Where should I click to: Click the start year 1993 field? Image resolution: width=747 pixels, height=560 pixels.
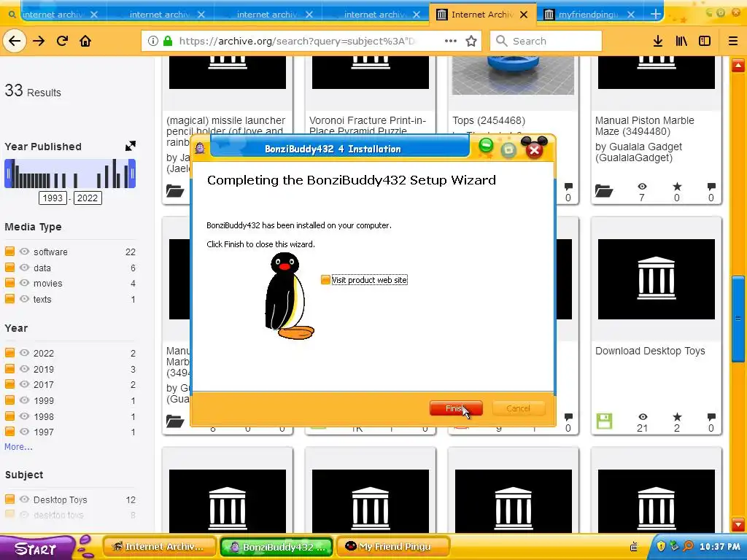(x=53, y=198)
